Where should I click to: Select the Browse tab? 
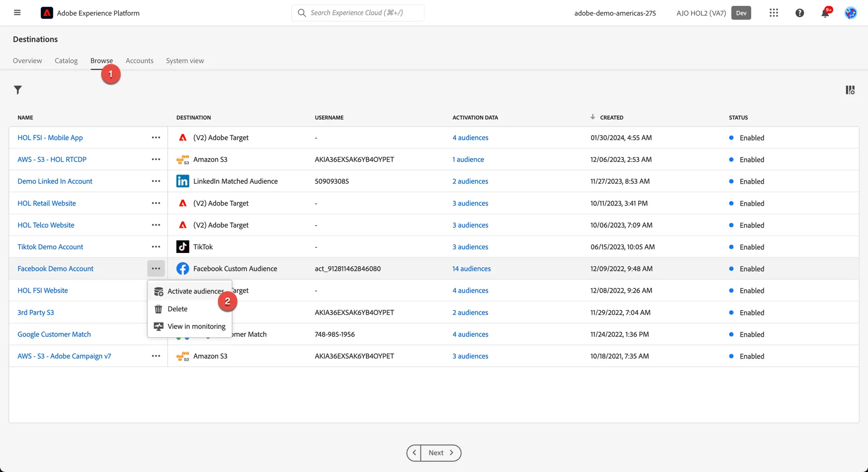tap(102, 61)
